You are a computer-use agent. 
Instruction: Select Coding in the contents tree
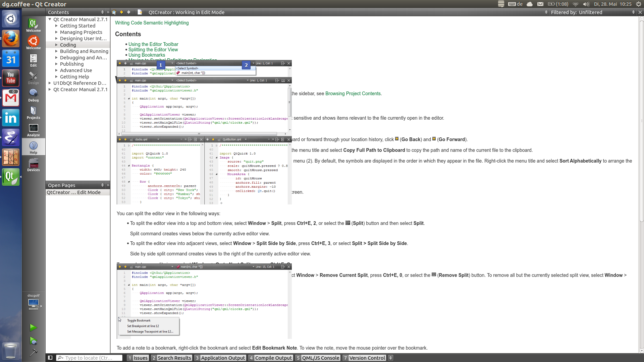[68, 45]
